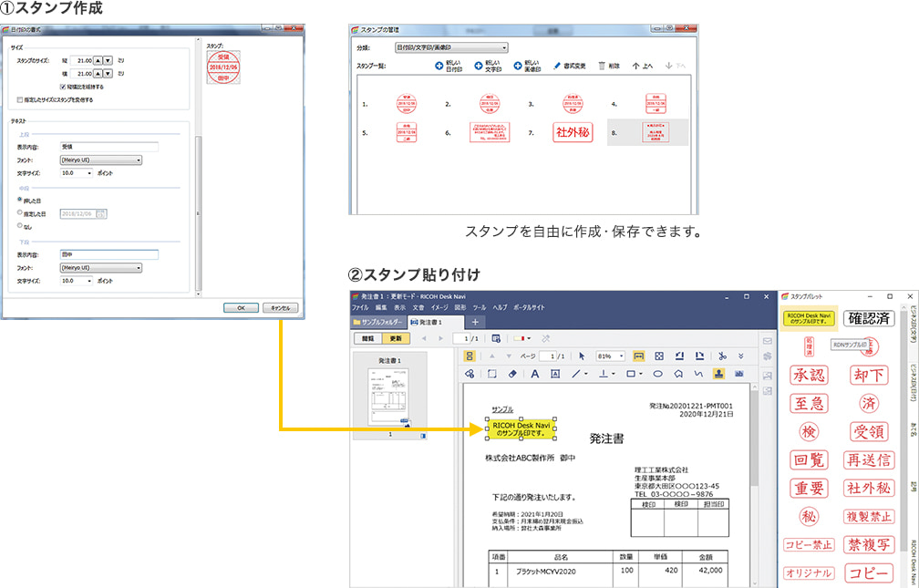Open the ファイル menu
The height and width of the screenshot is (588, 919).
360,308
